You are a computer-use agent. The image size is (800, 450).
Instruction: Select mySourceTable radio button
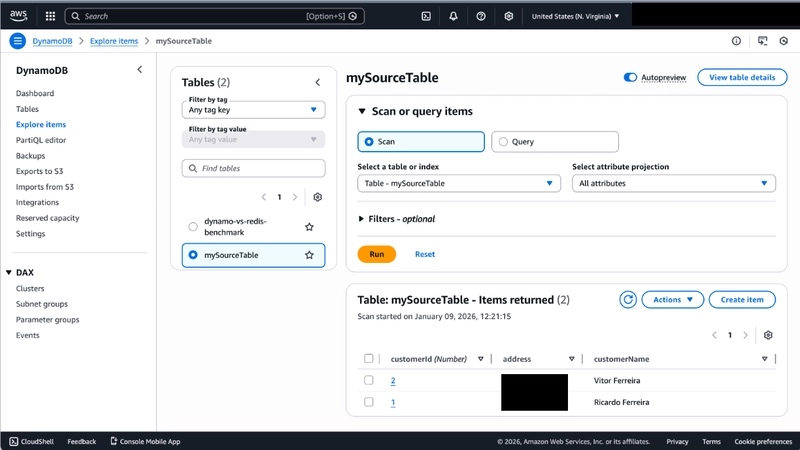pos(193,255)
